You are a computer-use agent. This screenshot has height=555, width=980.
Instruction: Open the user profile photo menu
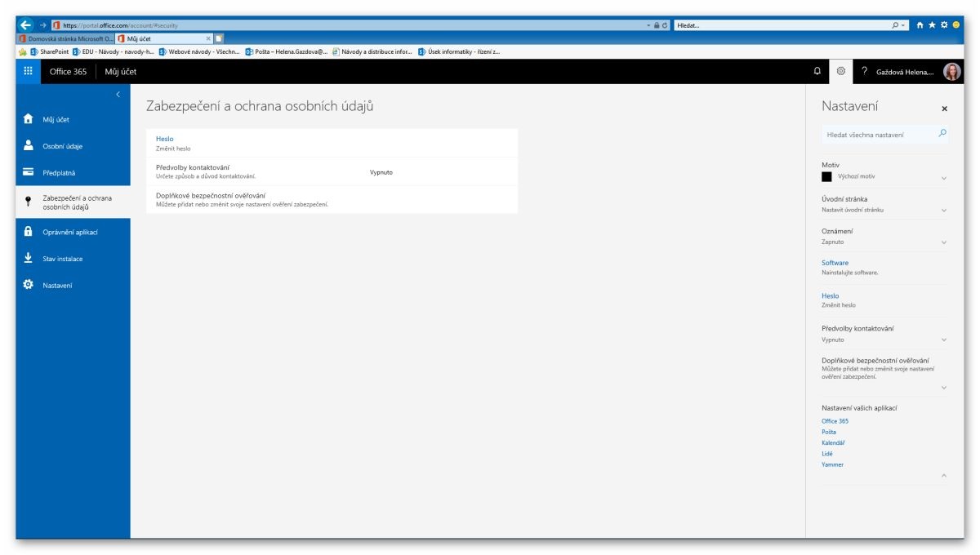tap(952, 72)
